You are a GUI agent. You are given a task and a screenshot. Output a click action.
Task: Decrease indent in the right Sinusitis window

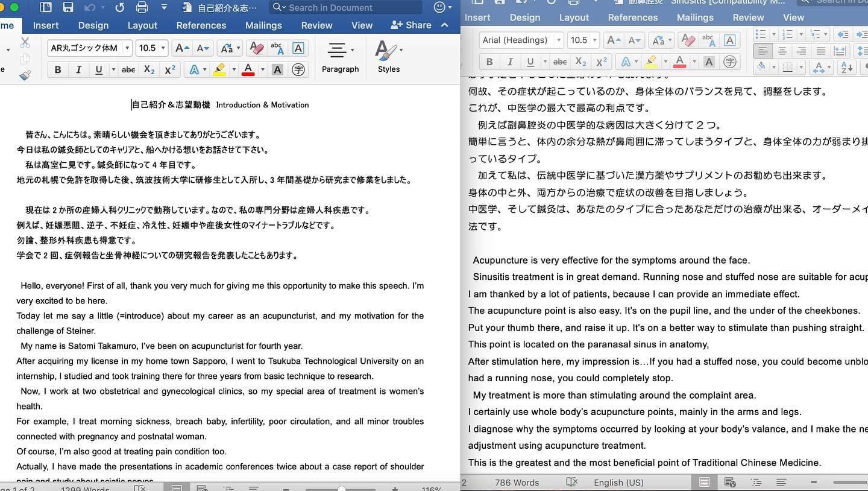tap(843, 34)
